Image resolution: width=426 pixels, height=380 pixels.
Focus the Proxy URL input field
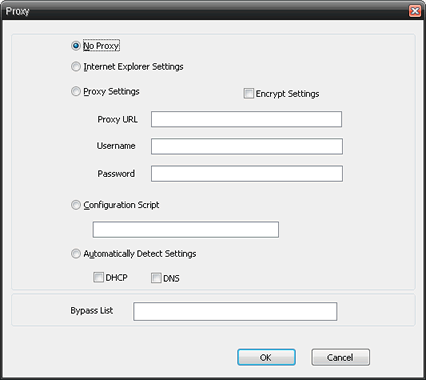[x=246, y=119]
